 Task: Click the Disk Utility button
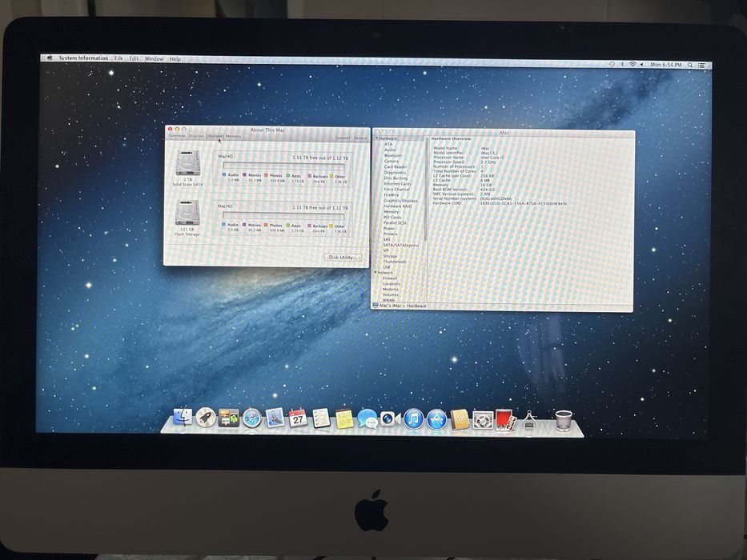pyautogui.click(x=343, y=257)
